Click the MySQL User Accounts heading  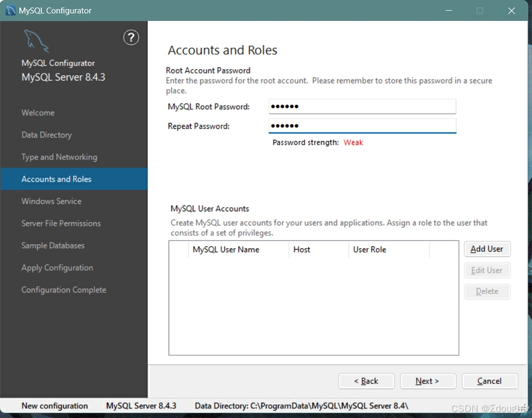[210, 209]
